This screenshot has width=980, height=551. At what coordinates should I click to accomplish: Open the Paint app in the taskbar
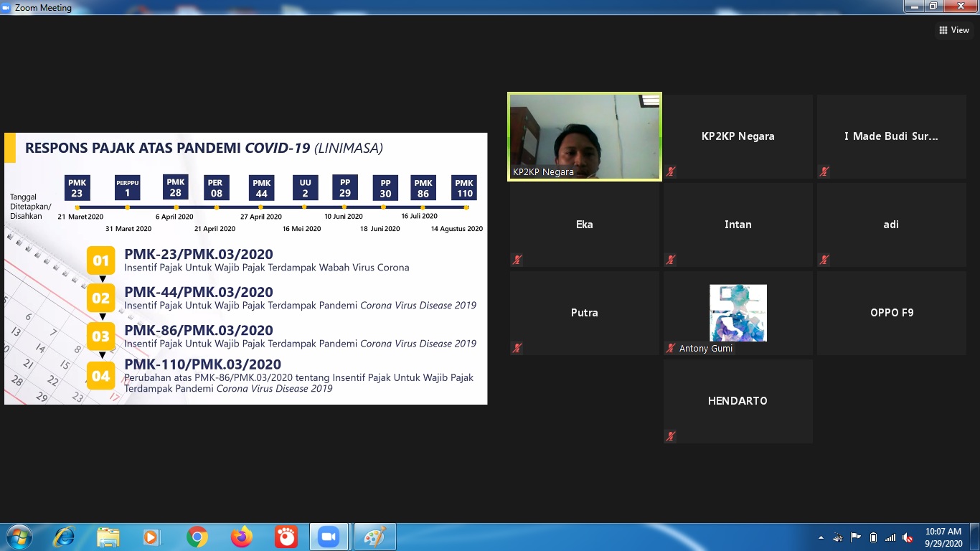(374, 537)
